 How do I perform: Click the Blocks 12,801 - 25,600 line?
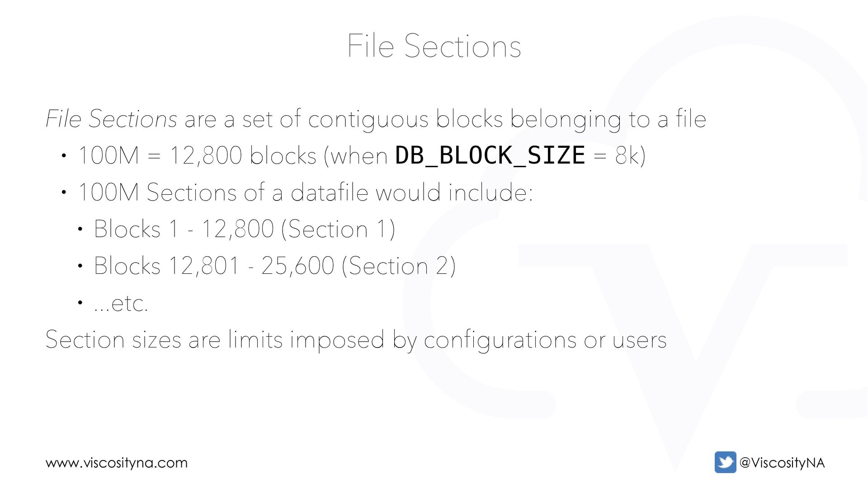[275, 266]
